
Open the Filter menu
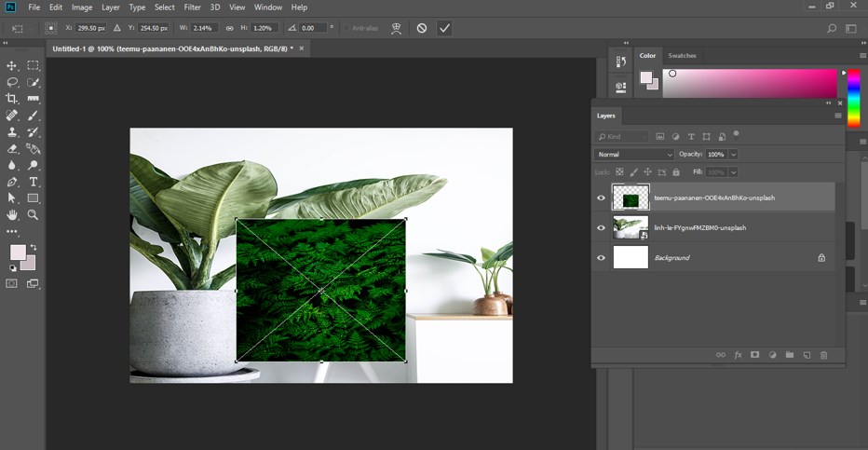[192, 7]
